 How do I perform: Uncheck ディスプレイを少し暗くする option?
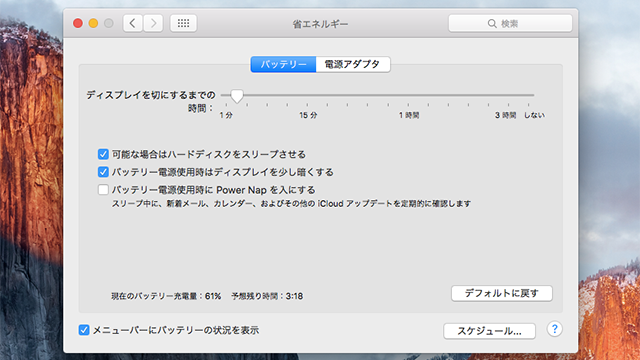point(103,172)
